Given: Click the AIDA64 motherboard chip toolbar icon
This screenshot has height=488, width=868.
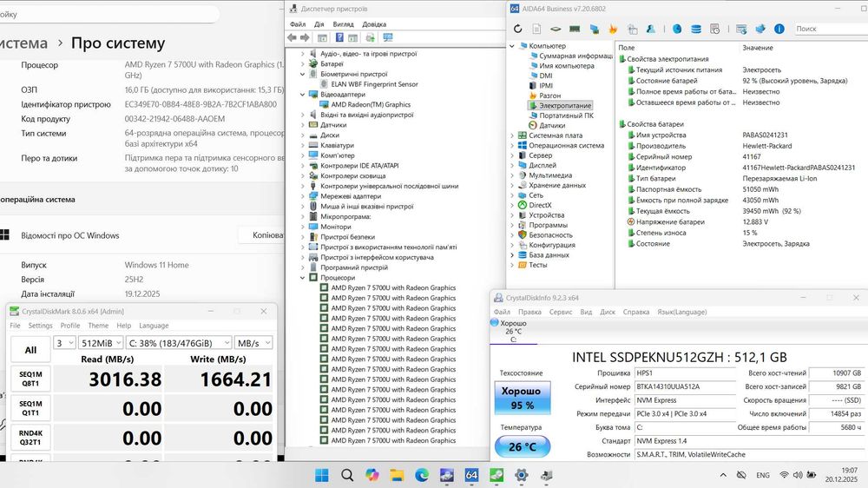Looking at the screenshot, I should 556,29.
